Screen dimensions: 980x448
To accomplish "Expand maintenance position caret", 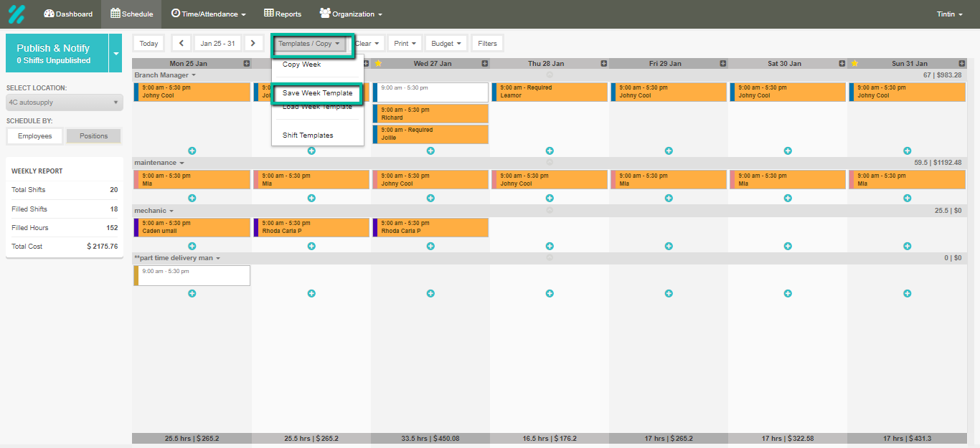I will pos(182,163).
